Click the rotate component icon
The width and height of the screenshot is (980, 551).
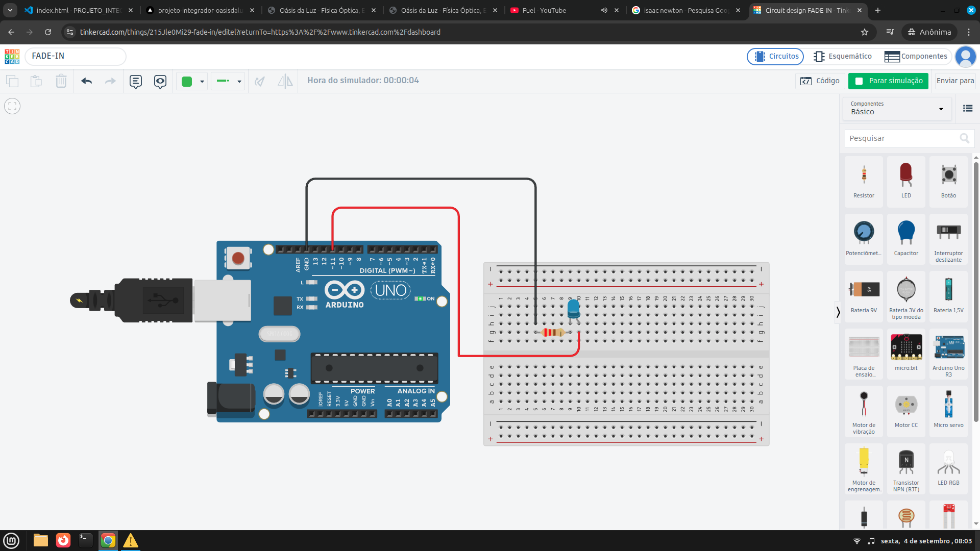(260, 81)
